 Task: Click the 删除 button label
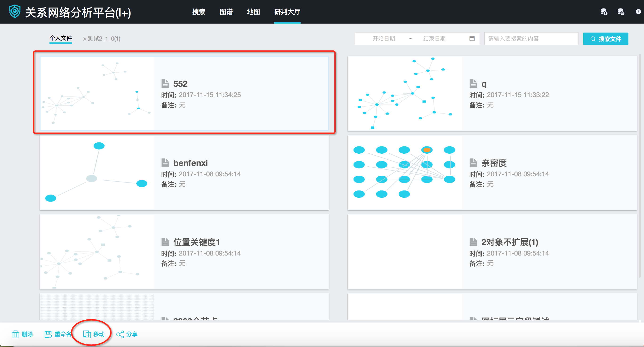[27, 334]
